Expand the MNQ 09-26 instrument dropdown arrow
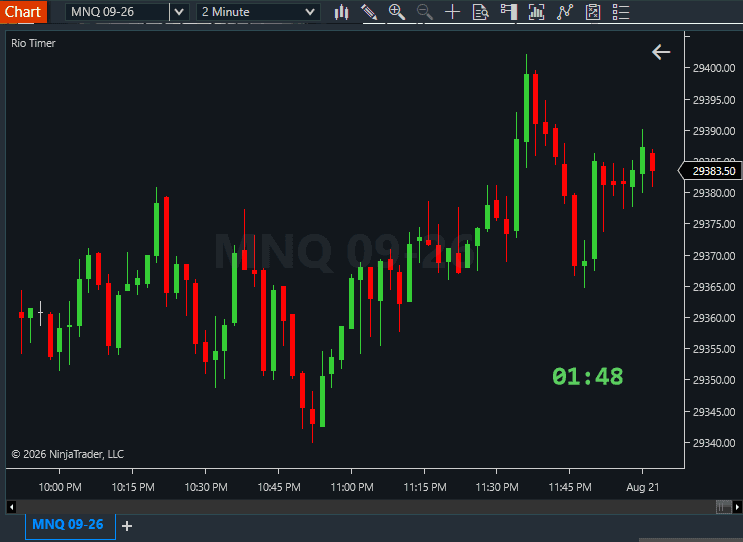Image resolution: width=743 pixels, height=542 pixels. click(x=179, y=12)
